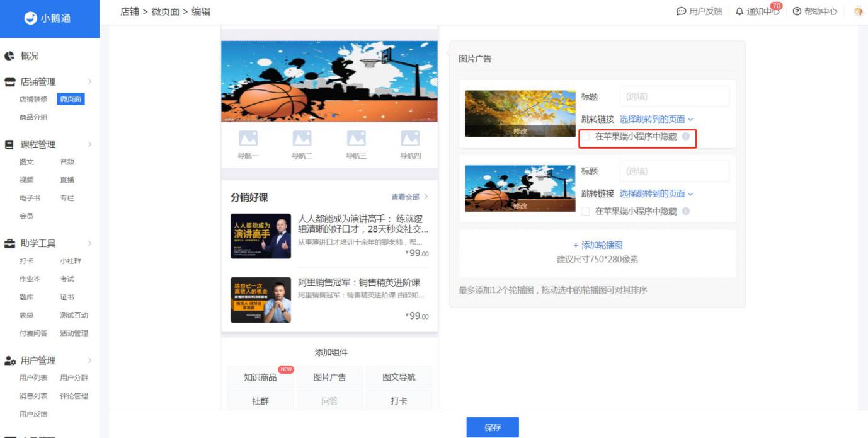
Task: Open the user avatar in the top-right corner
Action: [859, 11]
